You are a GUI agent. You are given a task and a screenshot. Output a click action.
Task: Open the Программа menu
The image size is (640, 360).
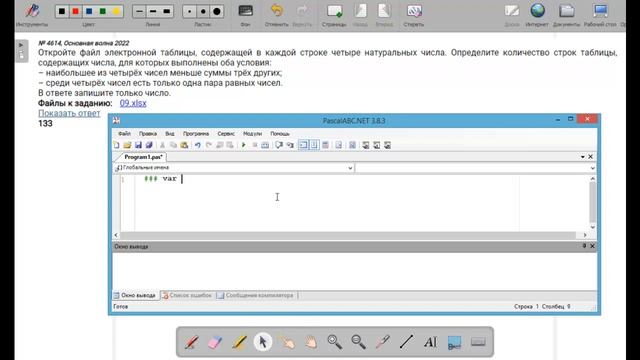click(x=196, y=133)
